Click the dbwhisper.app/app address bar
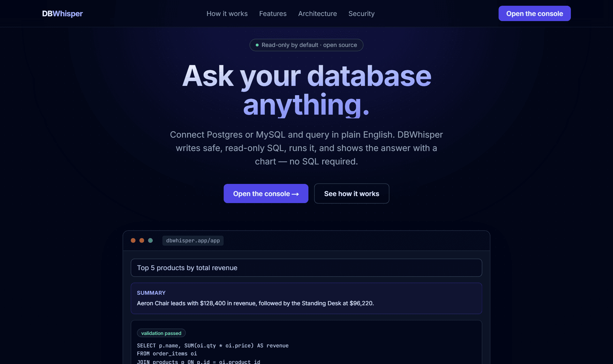This screenshot has height=364, width=613. pyautogui.click(x=193, y=241)
